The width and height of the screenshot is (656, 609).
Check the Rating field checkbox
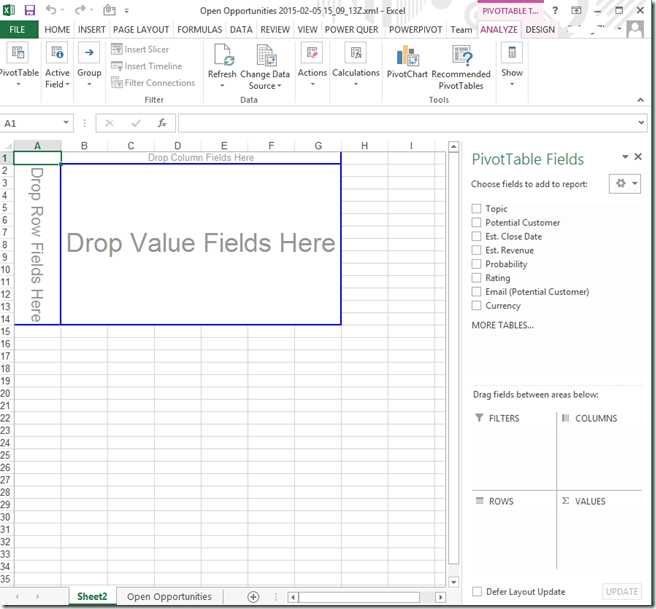[x=476, y=278]
